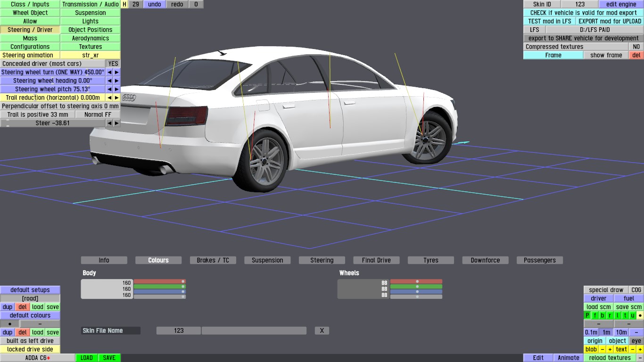The height and width of the screenshot is (362, 644).
Task: Toggle fuel display
Action: 629,298
